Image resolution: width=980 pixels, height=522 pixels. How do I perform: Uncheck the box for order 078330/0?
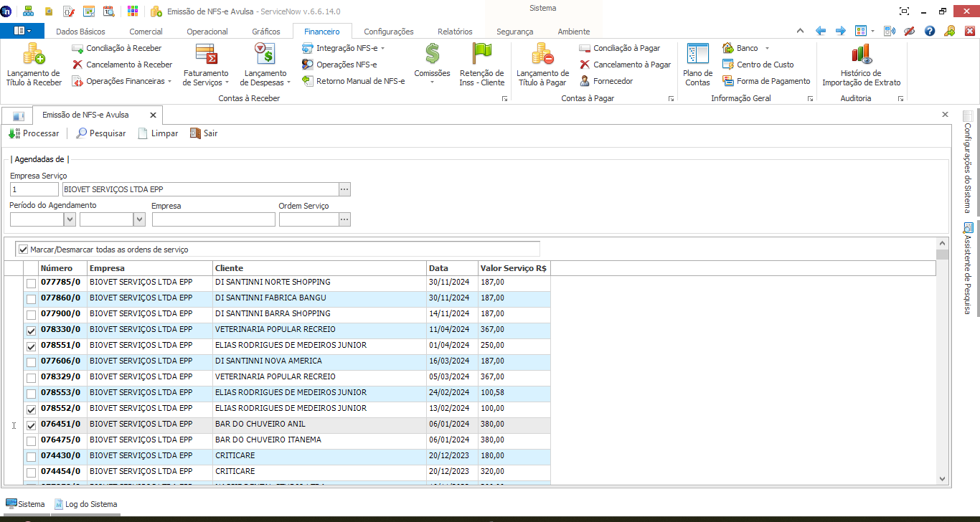pos(31,330)
